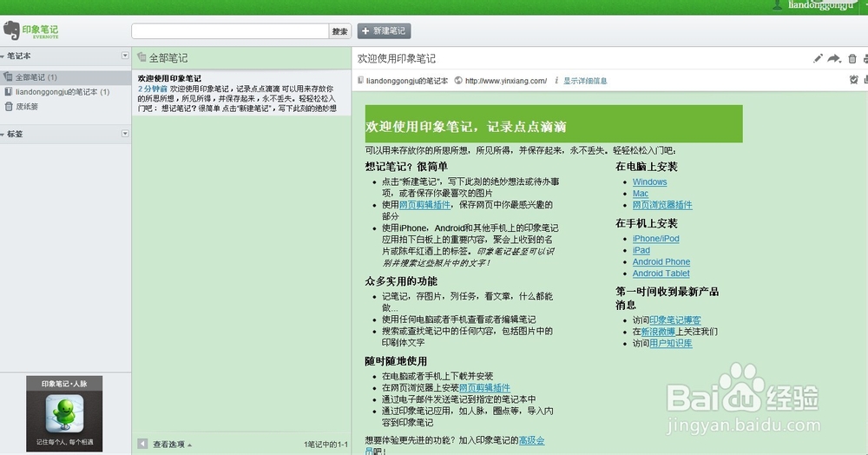868x455 pixels.
Task: Click the http://www.yinxiang.com/ source URL
Action: click(506, 81)
